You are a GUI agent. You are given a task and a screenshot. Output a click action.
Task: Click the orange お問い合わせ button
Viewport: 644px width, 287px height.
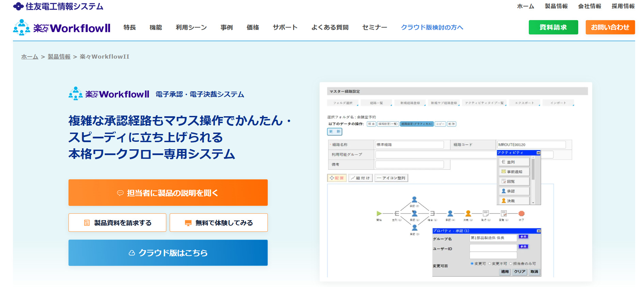[x=610, y=27]
